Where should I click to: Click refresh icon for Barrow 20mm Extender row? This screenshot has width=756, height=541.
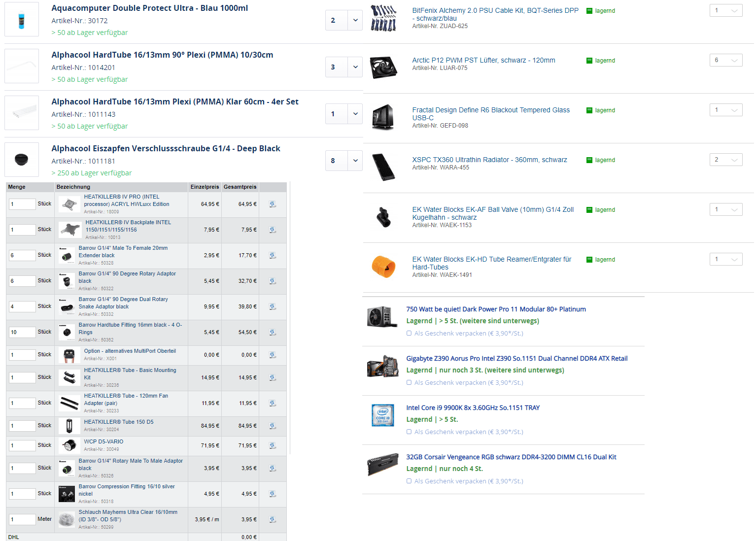pyautogui.click(x=273, y=255)
